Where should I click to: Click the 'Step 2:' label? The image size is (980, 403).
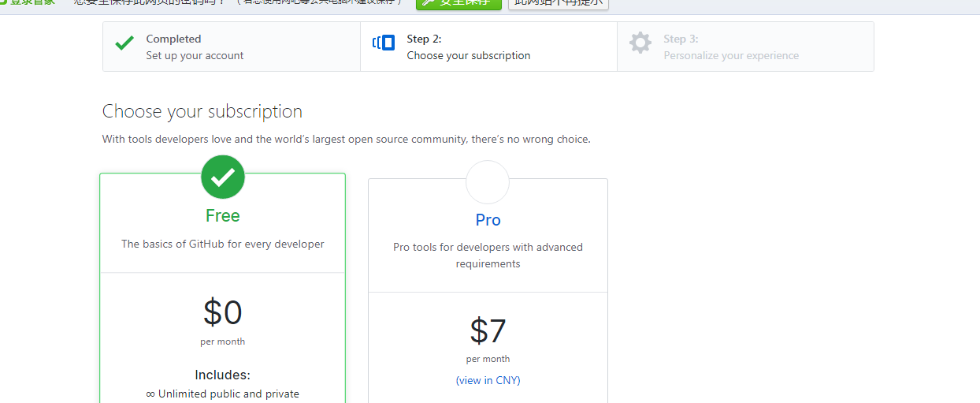pos(424,39)
